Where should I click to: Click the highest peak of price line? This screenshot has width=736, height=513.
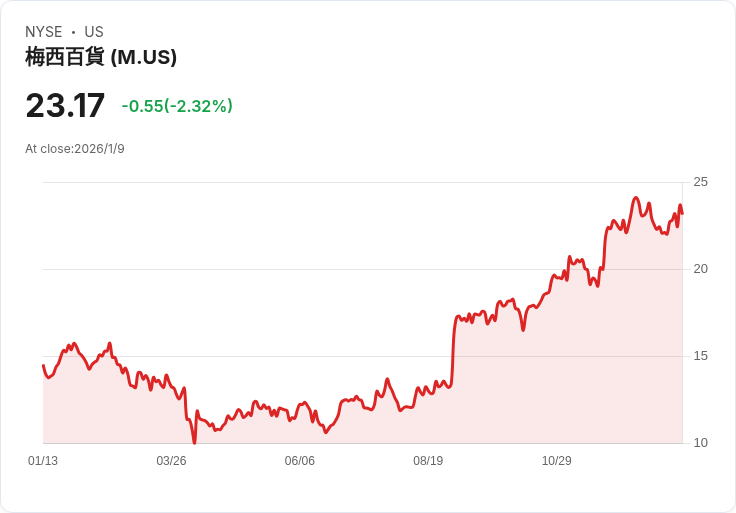click(636, 198)
